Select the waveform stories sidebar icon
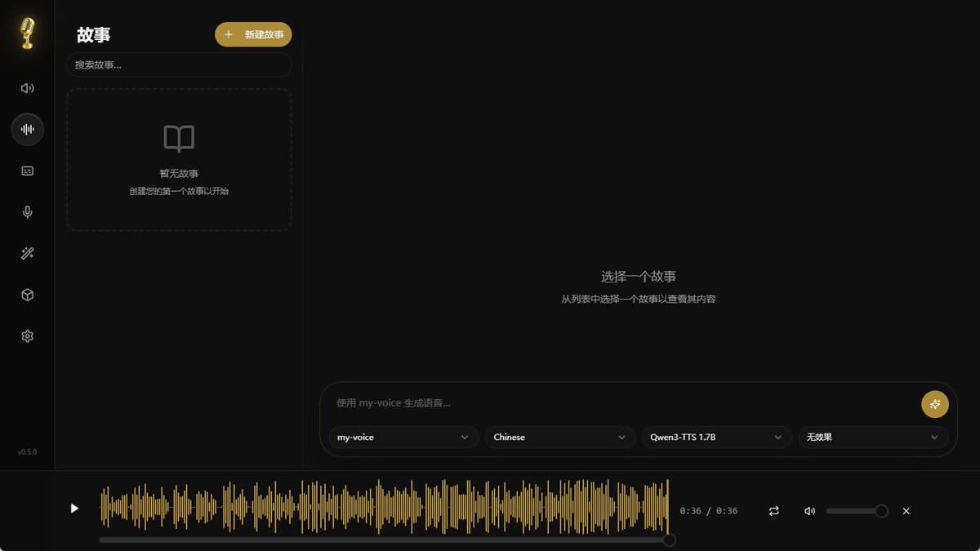 point(28,130)
